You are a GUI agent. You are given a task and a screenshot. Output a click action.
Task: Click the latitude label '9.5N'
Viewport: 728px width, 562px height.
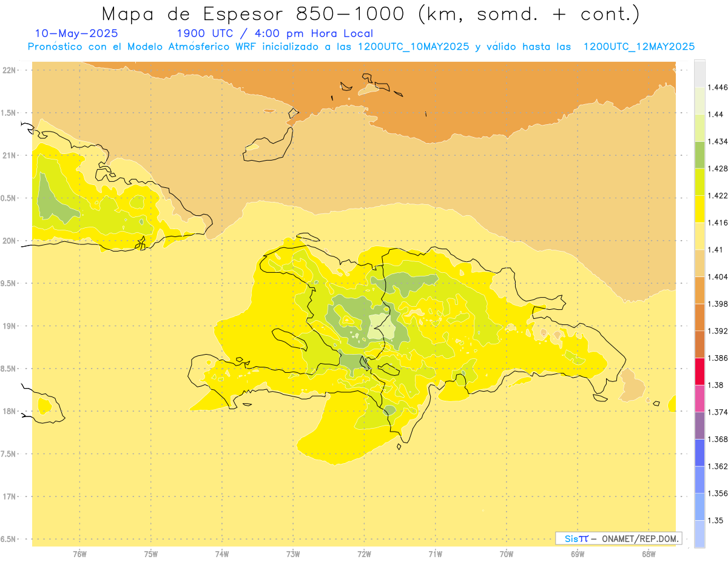click(x=8, y=283)
